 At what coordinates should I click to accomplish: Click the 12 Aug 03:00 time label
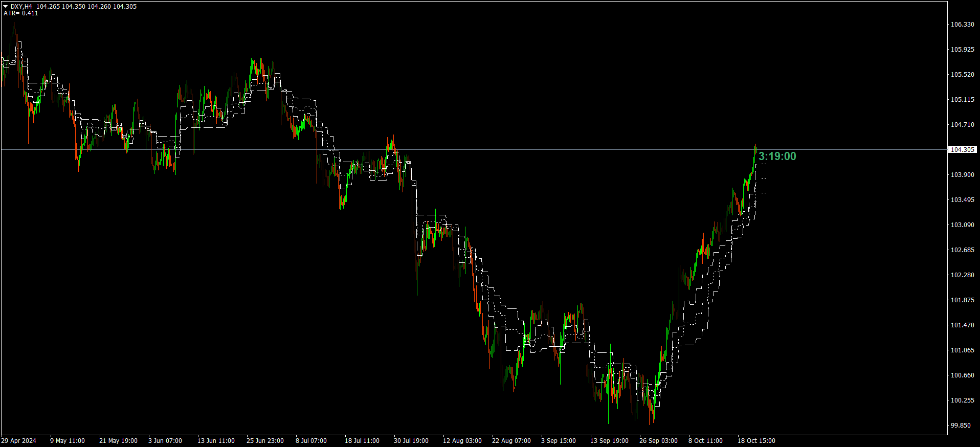pyautogui.click(x=462, y=441)
